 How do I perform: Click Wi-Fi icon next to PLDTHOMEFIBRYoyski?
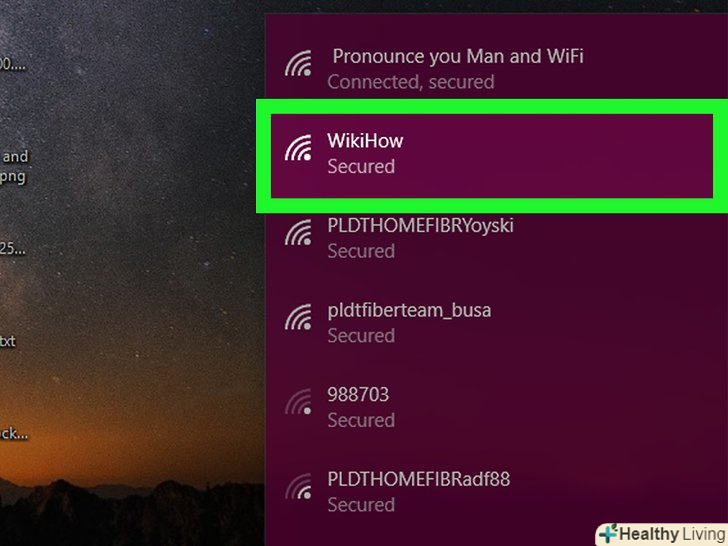point(298,233)
